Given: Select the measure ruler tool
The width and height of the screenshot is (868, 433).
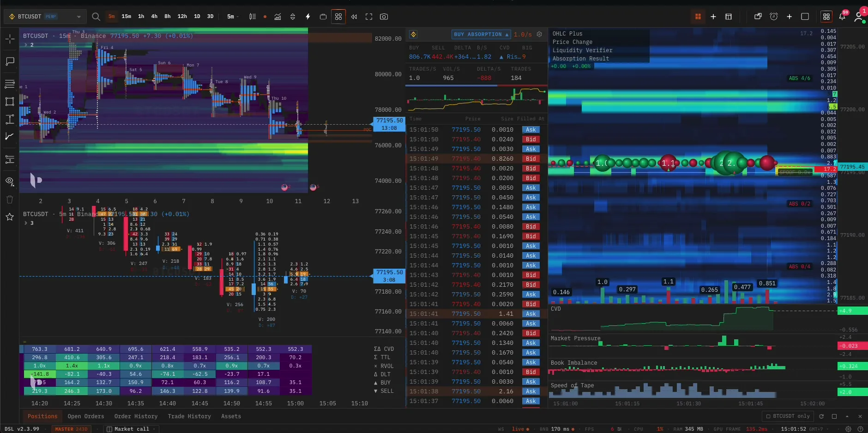Looking at the screenshot, I should (10, 120).
